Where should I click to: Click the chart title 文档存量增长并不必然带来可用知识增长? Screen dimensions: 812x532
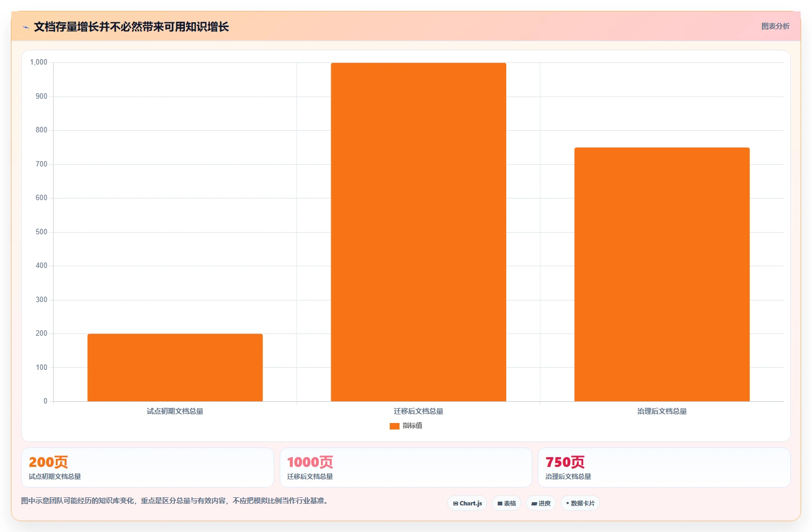coord(131,27)
